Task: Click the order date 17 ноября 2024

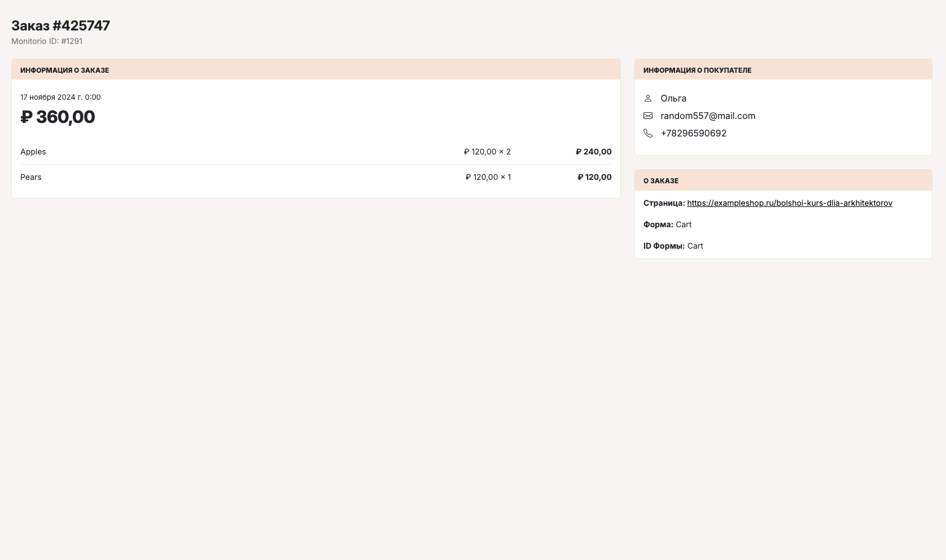Action: click(60, 97)
